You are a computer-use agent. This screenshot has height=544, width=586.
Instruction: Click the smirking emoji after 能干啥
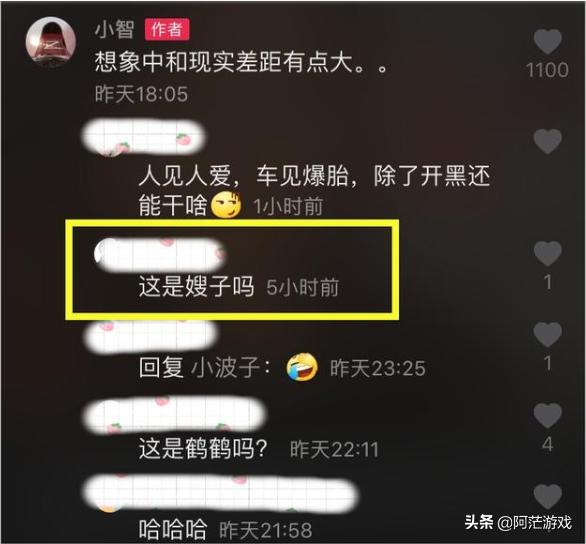pyautogui.click(x=226, y=205)
